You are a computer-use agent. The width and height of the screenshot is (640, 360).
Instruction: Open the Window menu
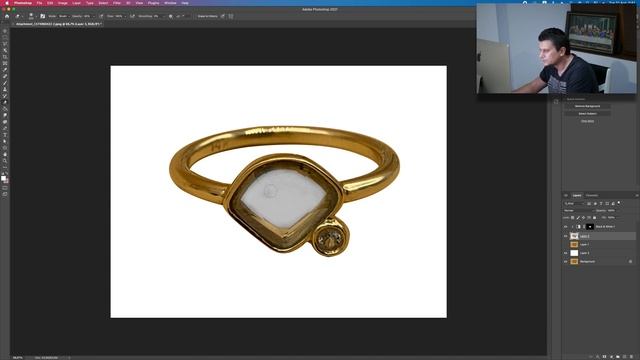pyautogui.click(x=170, y=3)
